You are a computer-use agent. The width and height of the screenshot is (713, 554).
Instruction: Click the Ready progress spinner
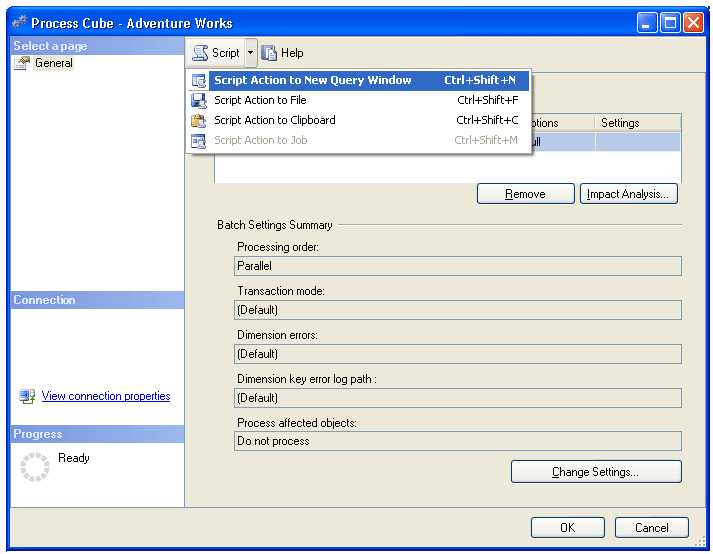pos(35,467)
